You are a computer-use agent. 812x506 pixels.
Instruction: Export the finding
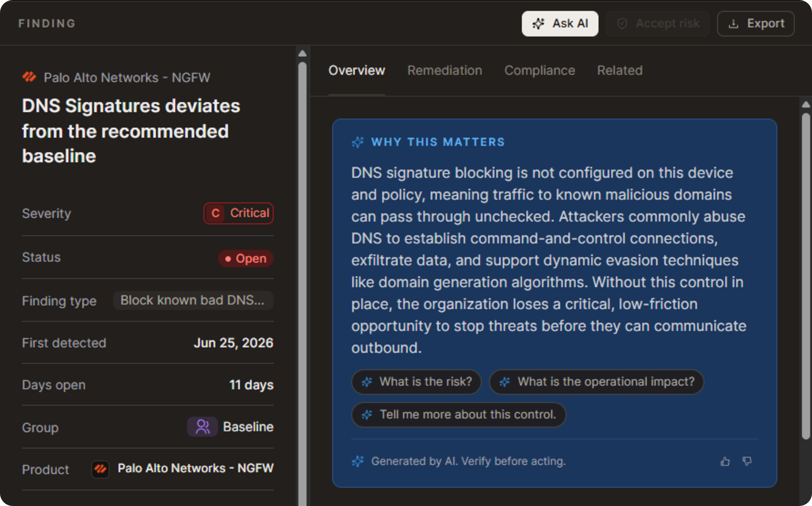(x=756, y=24)
